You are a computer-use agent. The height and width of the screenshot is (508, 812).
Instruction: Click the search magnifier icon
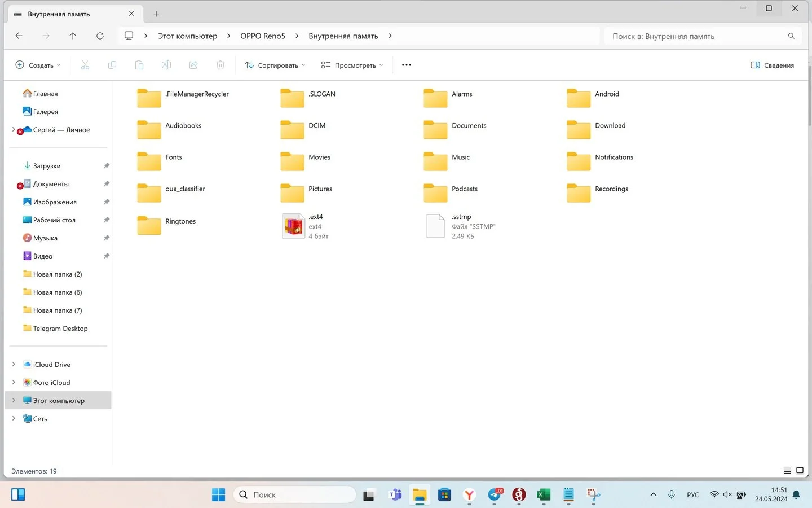pos(791,36)
